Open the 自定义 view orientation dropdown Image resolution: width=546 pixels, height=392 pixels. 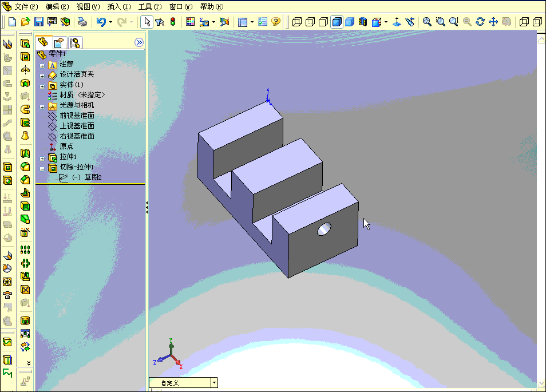click(x=215, y=383)
